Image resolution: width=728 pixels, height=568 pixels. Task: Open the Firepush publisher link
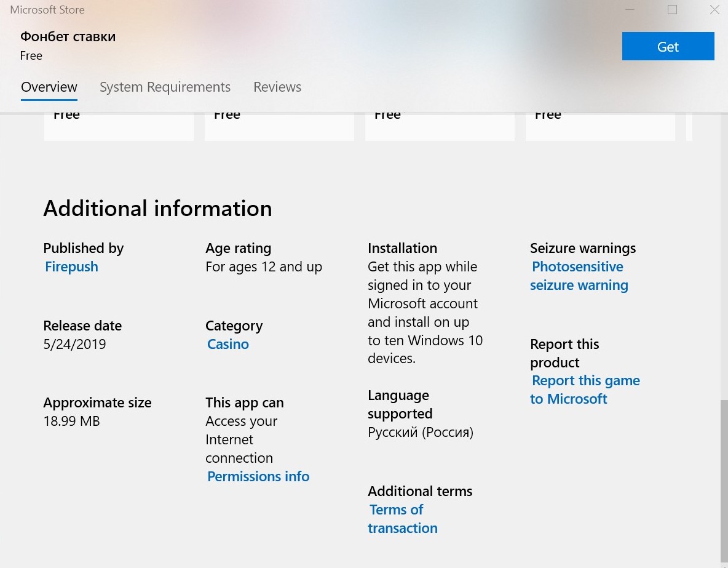(71, 267)
